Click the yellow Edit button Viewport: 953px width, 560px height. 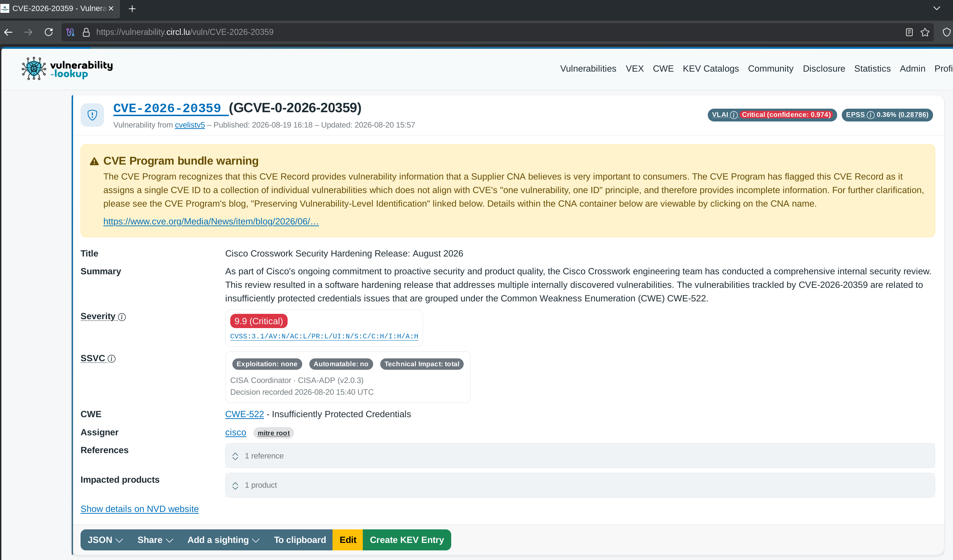pyautogui.click(x=347, y=540)
